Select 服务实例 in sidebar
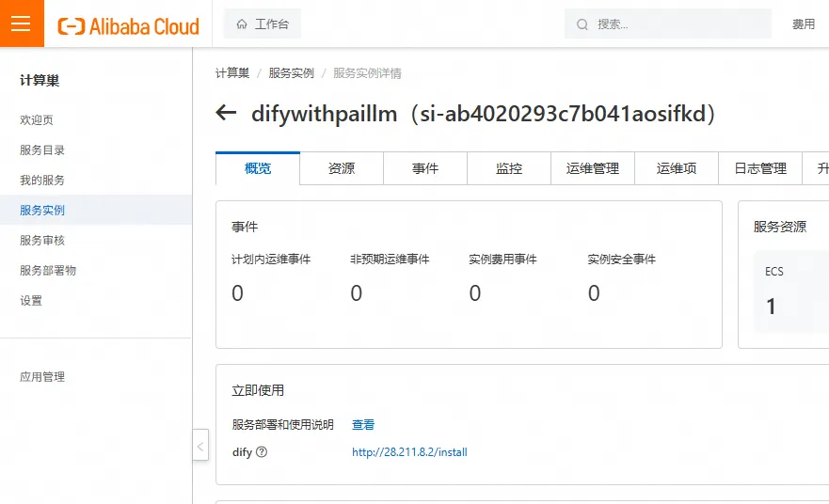Viewport: 829px width, 504px height. [x=96, y=210]
